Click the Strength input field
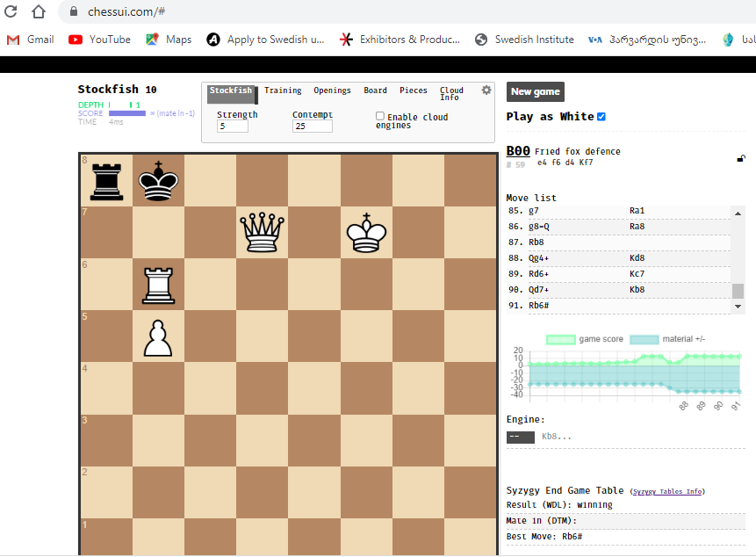 click(x=233, y=126)
